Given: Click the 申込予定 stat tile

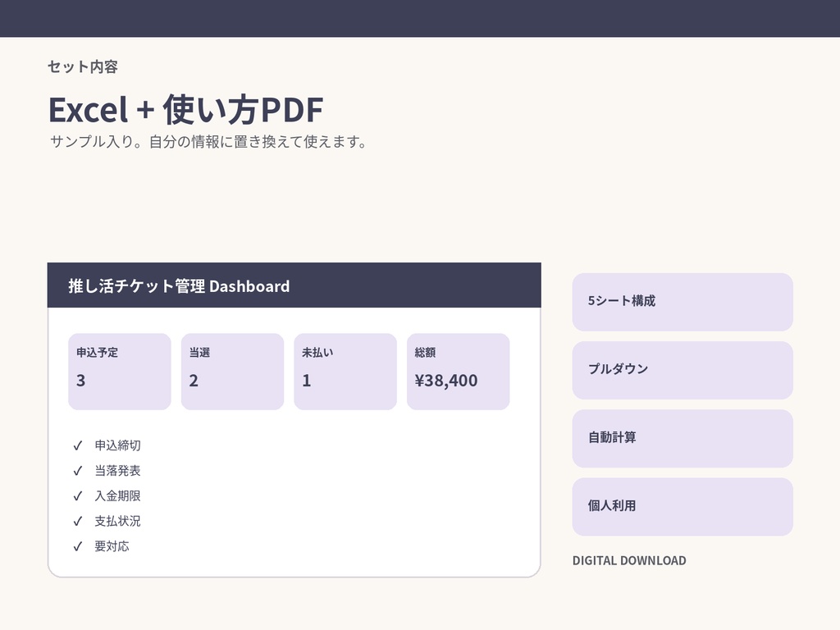Looking at the screenshot, I should pos(120,372).
